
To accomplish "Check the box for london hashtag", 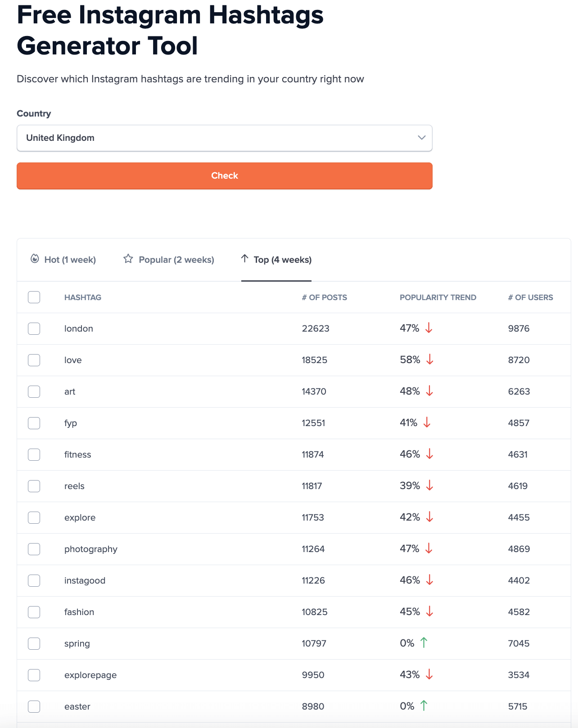I will point(34,329).
